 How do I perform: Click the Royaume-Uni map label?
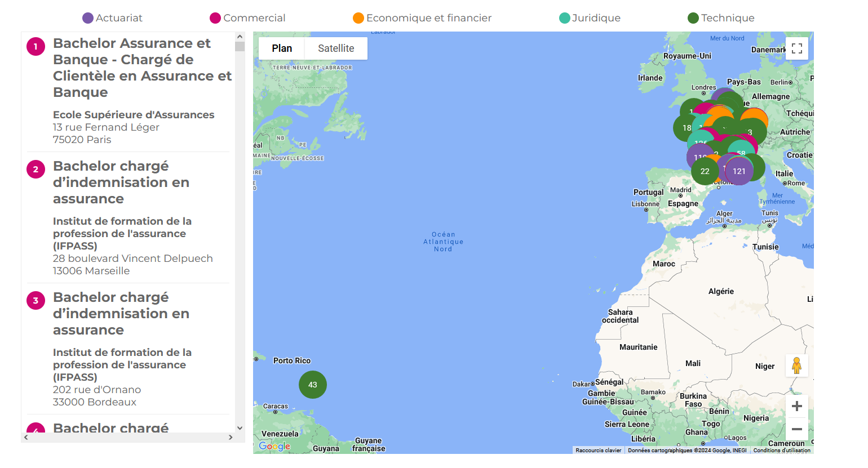coord(687,56)
